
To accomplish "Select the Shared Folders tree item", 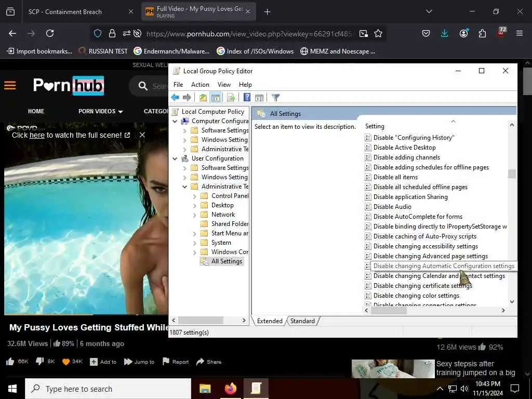I will coord(230,224).
